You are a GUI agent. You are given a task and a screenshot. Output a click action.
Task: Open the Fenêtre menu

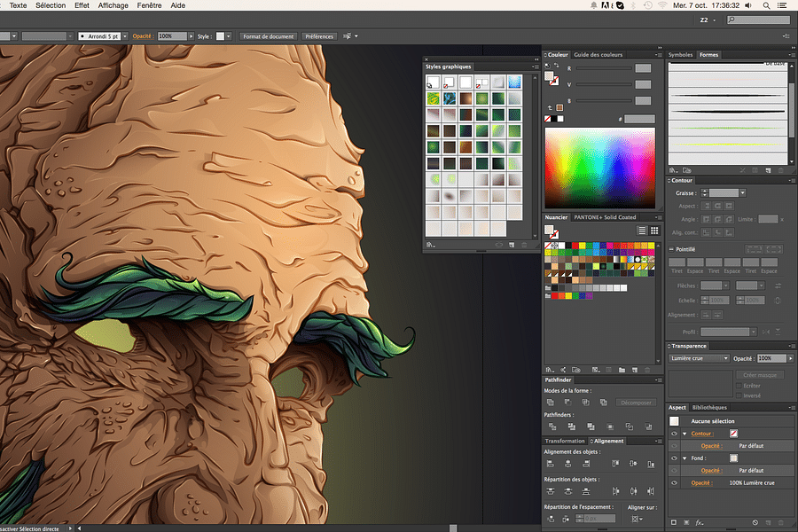147,5
